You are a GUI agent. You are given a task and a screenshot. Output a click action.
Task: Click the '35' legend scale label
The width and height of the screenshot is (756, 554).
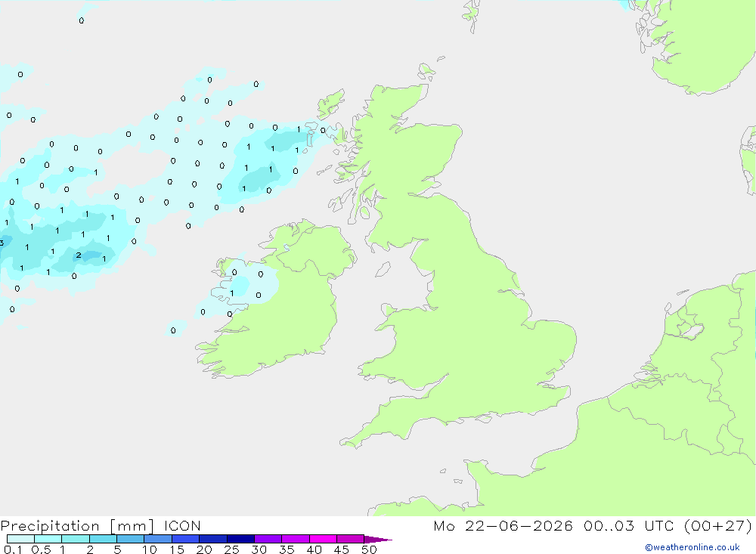(x=287, y=549)
